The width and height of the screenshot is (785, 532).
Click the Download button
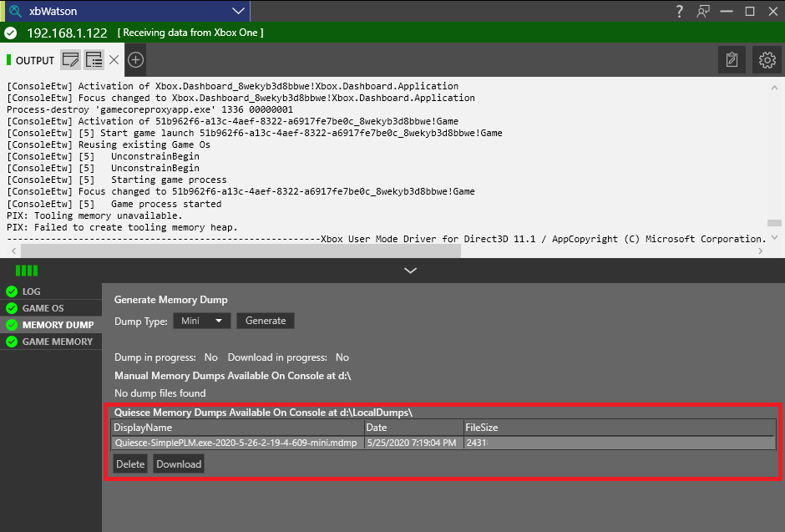(x=179, y=464)
